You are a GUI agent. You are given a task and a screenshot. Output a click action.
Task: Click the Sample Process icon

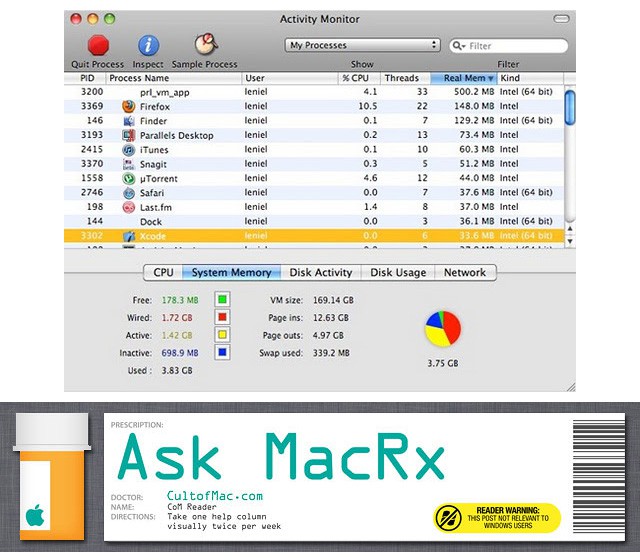tap(205, 45)
